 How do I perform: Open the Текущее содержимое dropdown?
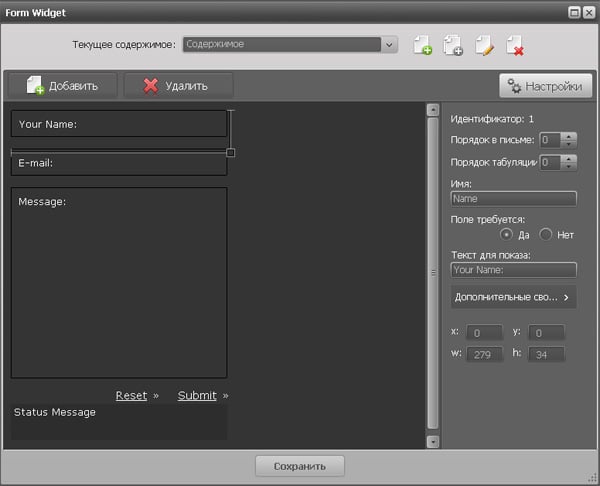389,44
